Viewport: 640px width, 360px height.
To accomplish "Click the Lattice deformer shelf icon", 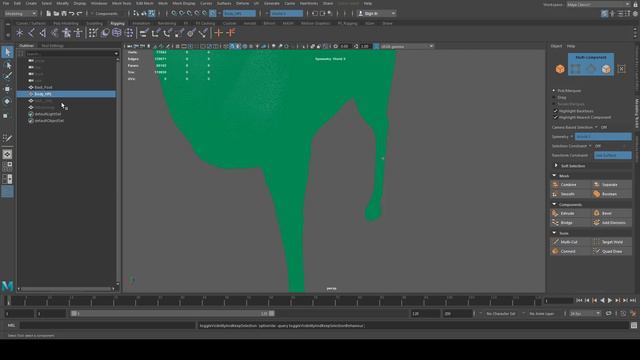I will coord(117,33).
